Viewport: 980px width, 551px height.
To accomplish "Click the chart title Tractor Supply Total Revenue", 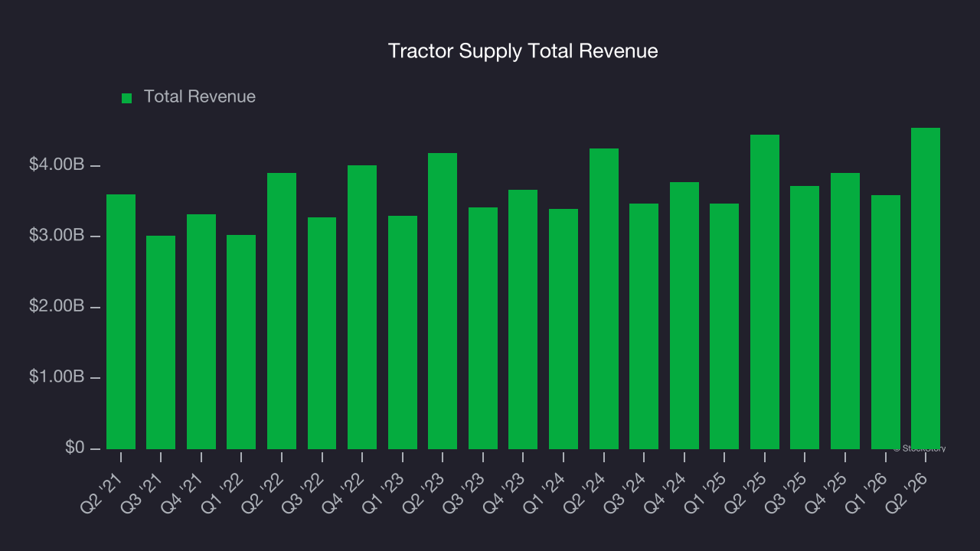I will pos(523,51).
